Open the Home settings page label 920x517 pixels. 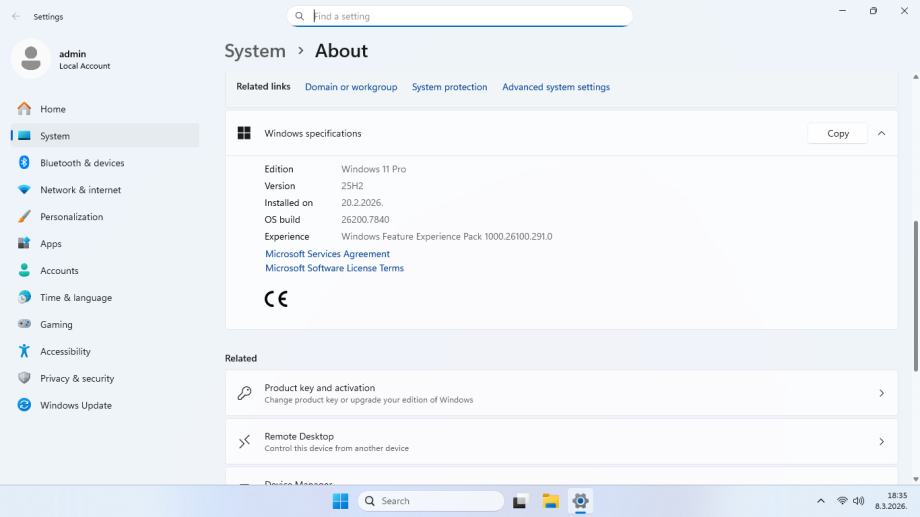(53, 109)
